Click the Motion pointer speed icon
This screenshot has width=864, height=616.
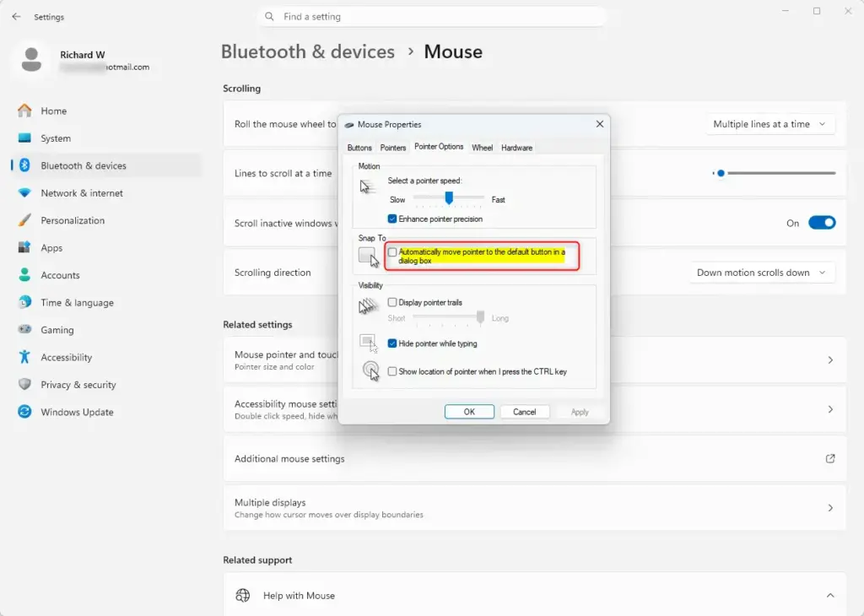(x=367, y=186)
